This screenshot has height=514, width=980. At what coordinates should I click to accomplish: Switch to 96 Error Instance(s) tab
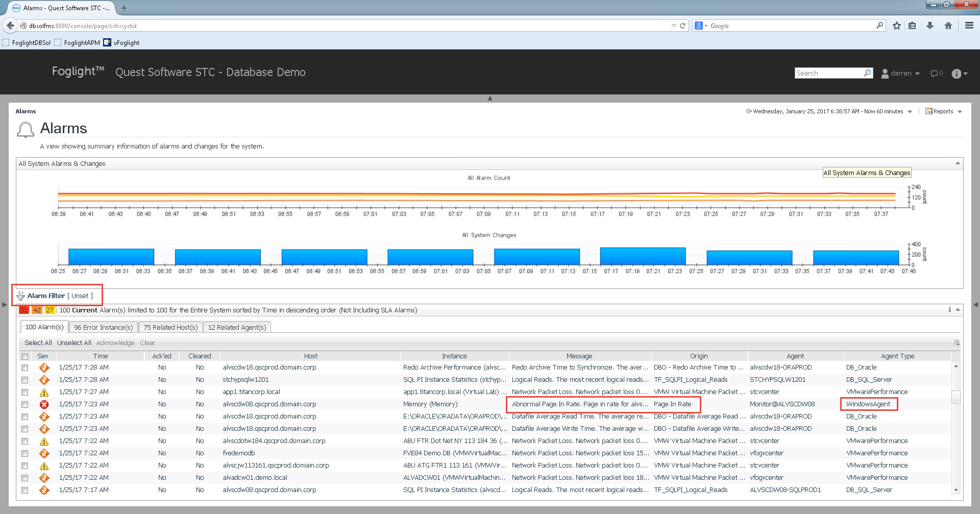tap(103, 327)
